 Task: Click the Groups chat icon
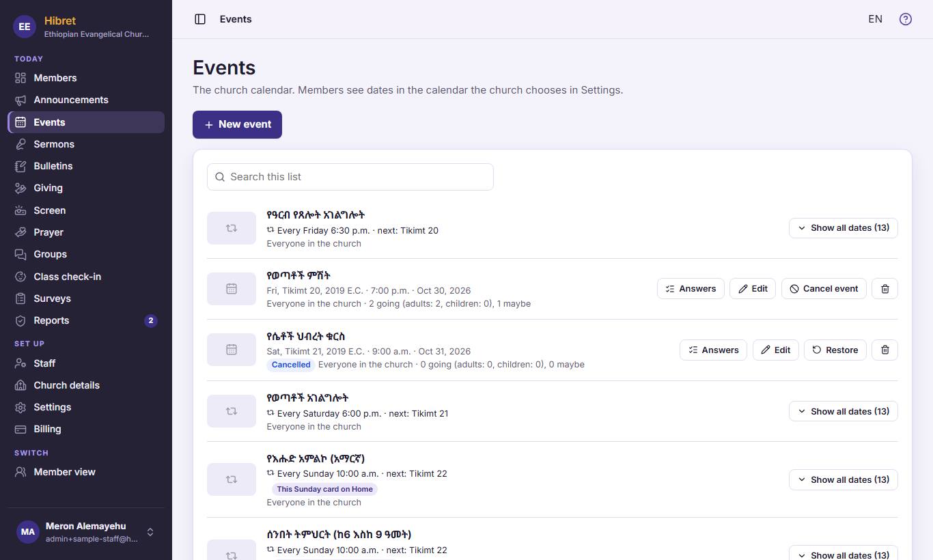(x=20, y=254)
